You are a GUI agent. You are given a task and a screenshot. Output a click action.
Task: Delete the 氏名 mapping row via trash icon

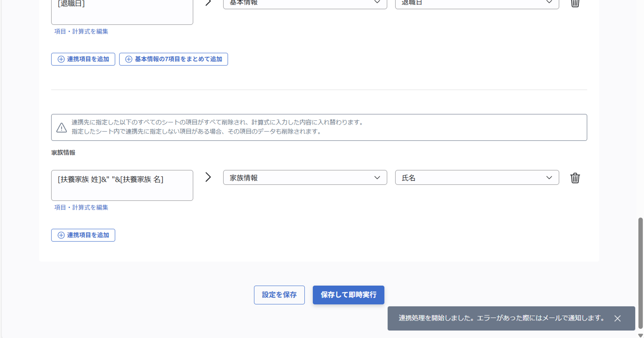pos(575,178)
